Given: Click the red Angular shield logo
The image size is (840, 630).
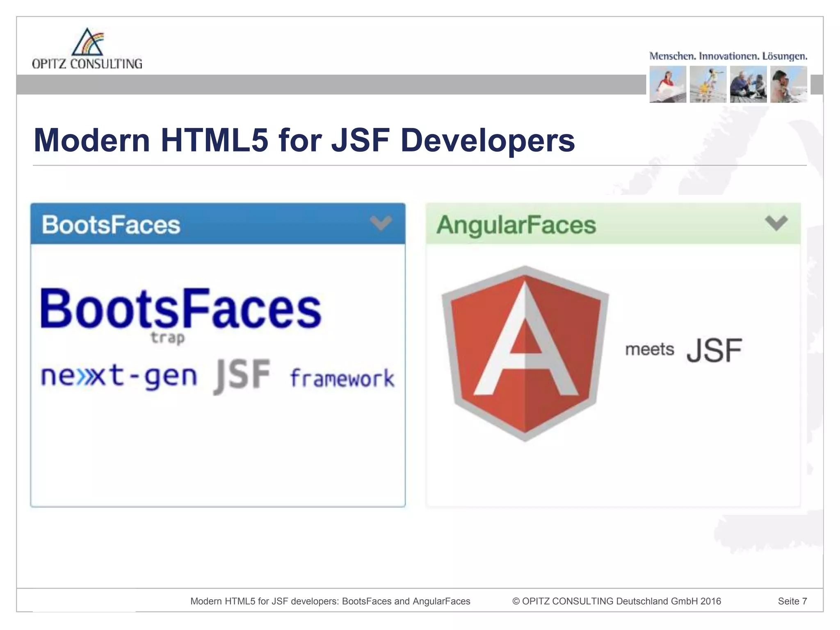Looking at the screenshot, I should [525, 354].
